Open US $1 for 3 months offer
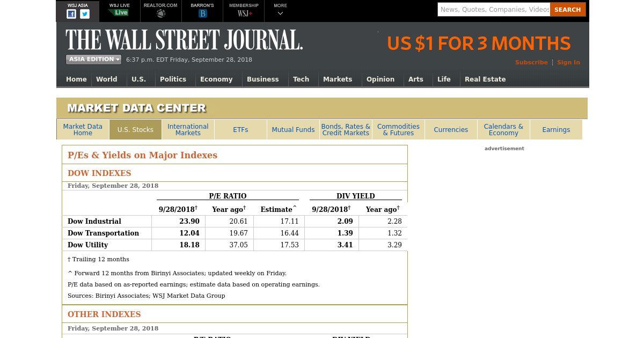The height and width of the screenshot is (338, 644). tap(479, 43)
